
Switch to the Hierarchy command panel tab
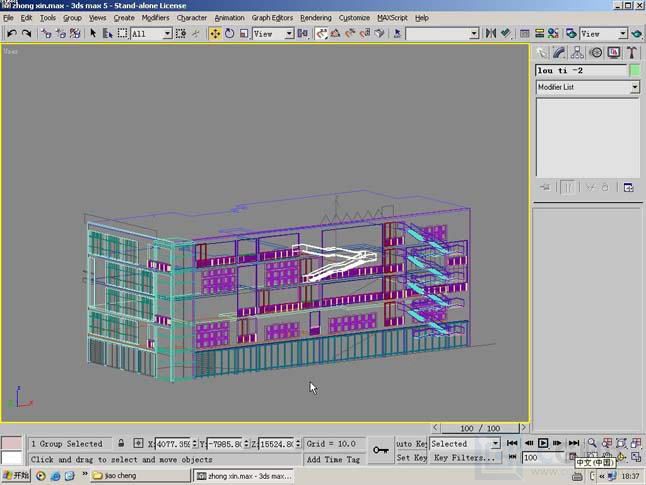(x=577, y=53)
